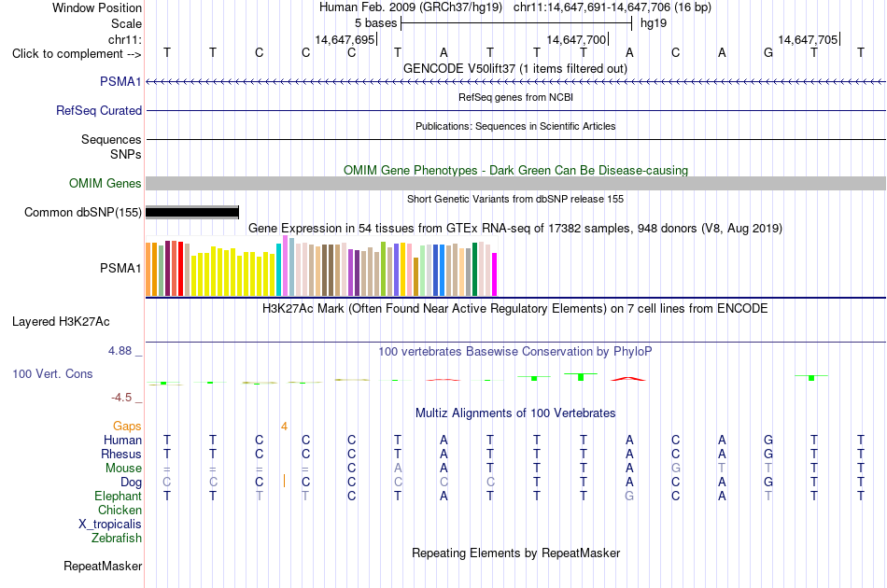Open the RefSeq Curated track label

pos(98,110)
